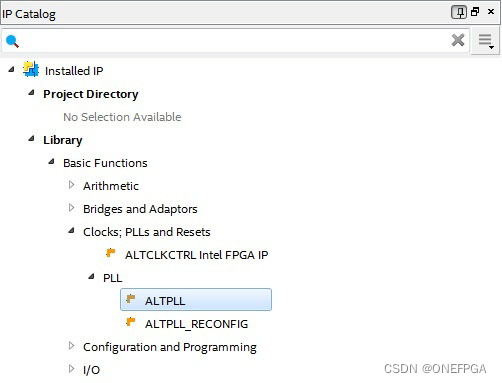
Task: Float the IP Catalog panel window
Action: pyautogui.click(x=475, y=12)
